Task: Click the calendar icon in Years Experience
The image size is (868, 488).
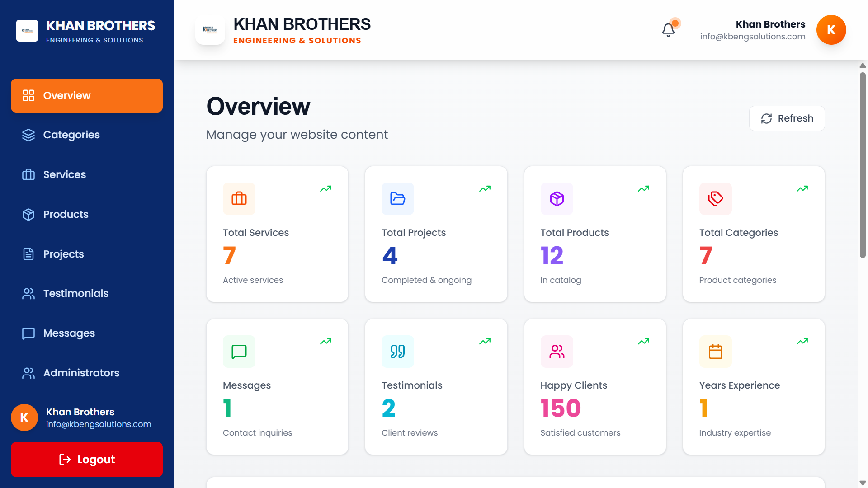Action: coord(716,352)
